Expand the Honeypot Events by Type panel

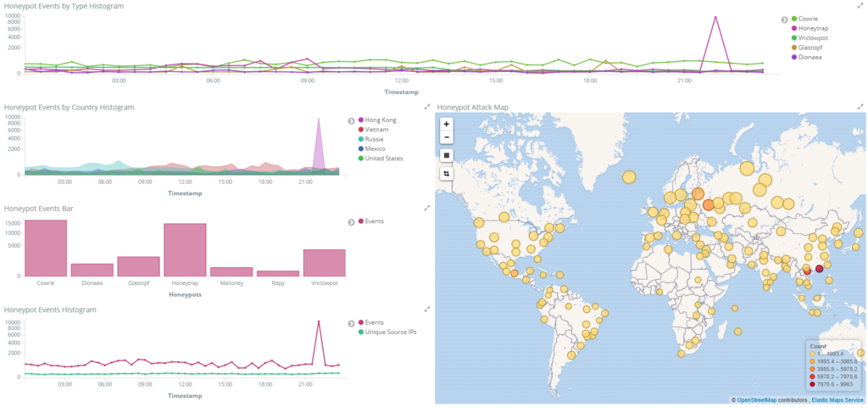(860, 6)
